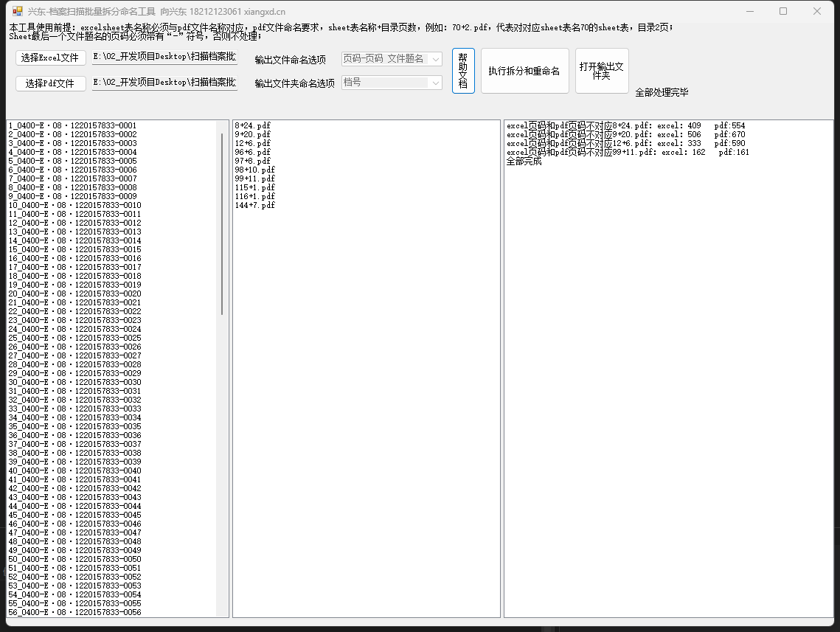Open the 帮助文档 help document button
This screenshot has height=632, width=840.
tap(463, 71)
